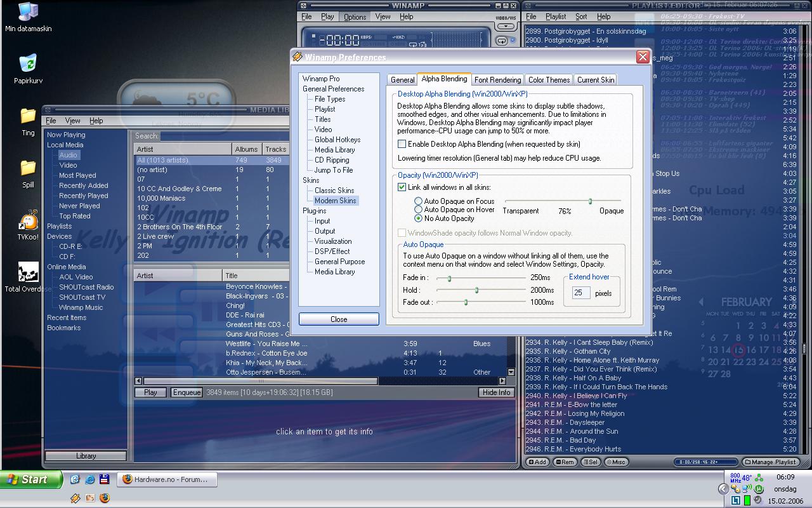This screenshot has height=508, width=812.
Task: Select Global Hotkeys in preferences tree
Action: 337,140
